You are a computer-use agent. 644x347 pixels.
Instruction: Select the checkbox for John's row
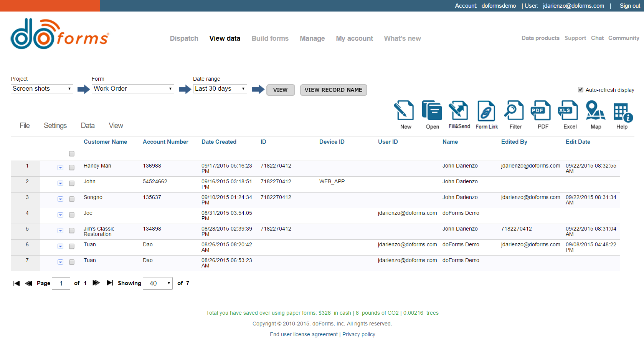point(72,183)
